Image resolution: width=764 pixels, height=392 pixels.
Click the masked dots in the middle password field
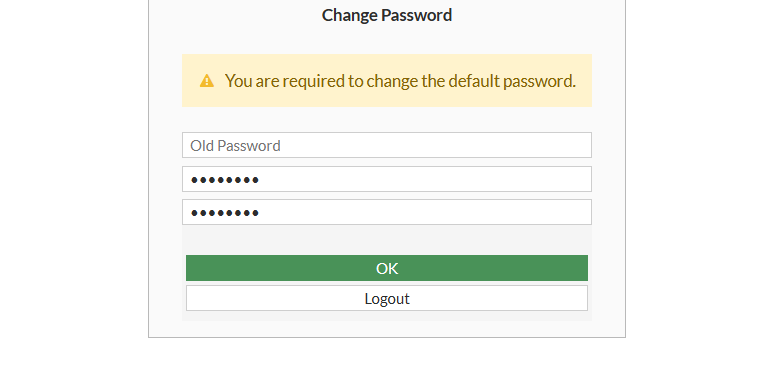click(225, 180)
